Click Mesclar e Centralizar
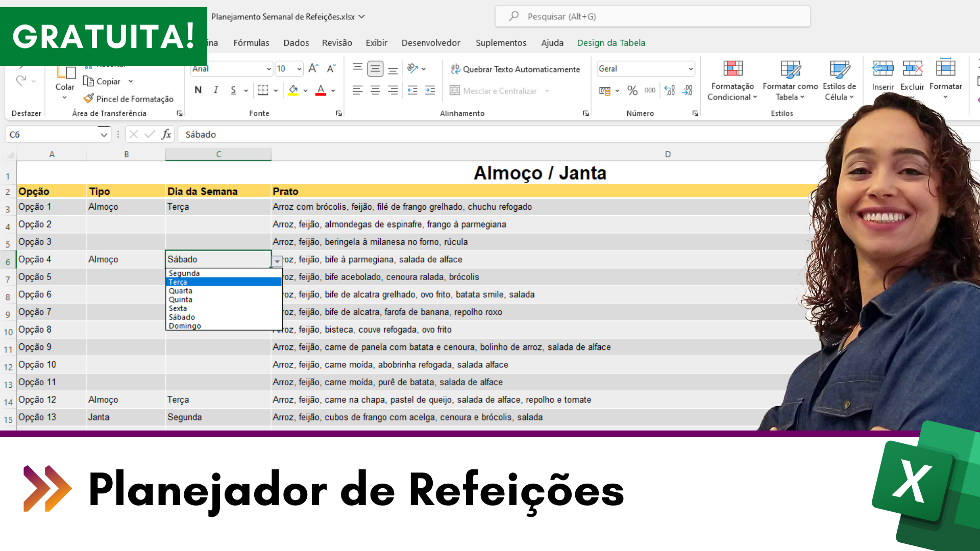The image size is (980, 551). 494,91
